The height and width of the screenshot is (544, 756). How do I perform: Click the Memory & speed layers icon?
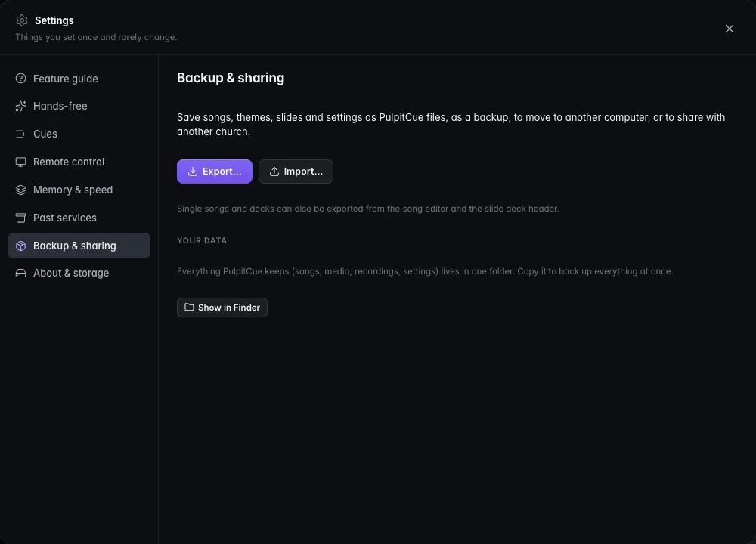click(20, 190)
